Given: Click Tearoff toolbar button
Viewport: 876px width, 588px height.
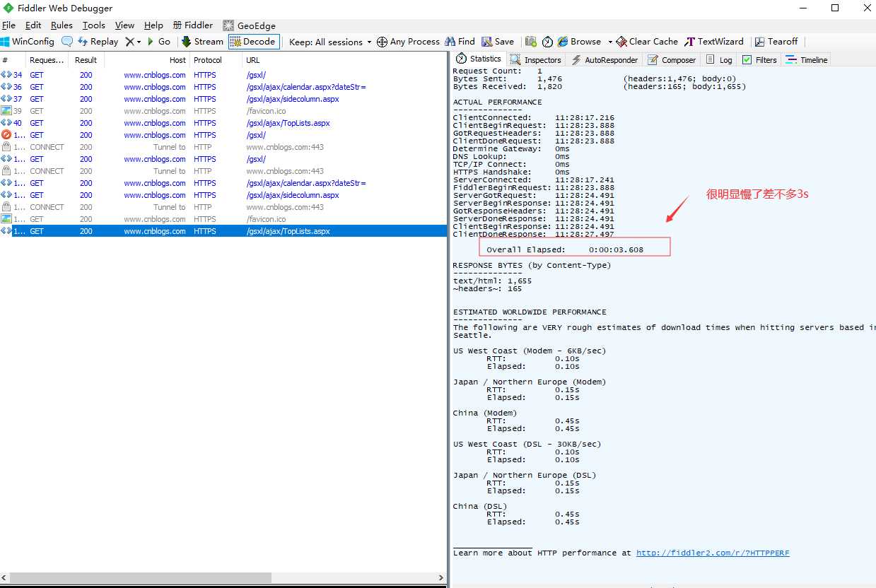Looking at the screenshot, I should point(776,42).
